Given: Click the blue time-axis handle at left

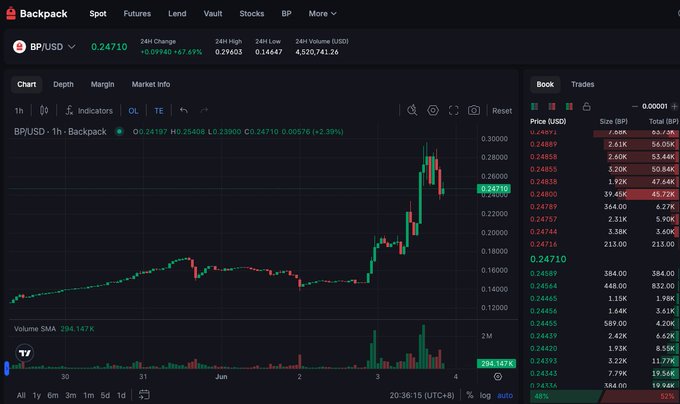Looking at the screenshot, I should (x=7, y=368).
